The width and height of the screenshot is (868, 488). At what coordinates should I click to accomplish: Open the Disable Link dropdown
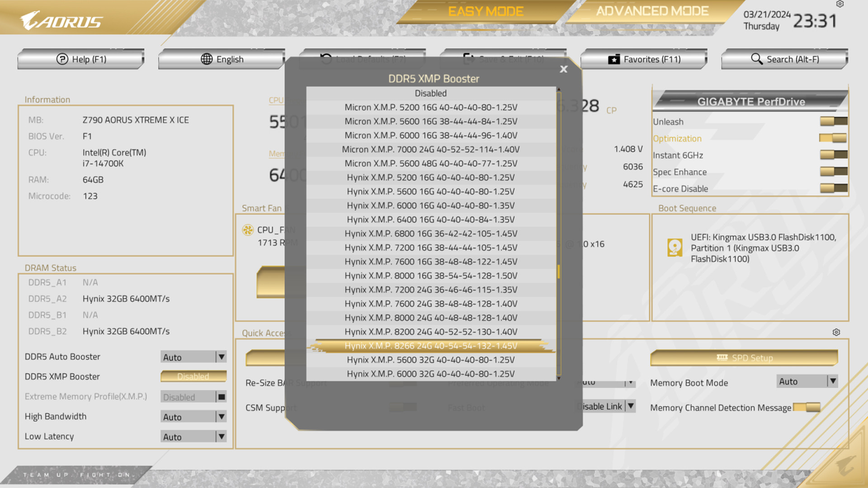pyautogui.click(x=606, y=406)
